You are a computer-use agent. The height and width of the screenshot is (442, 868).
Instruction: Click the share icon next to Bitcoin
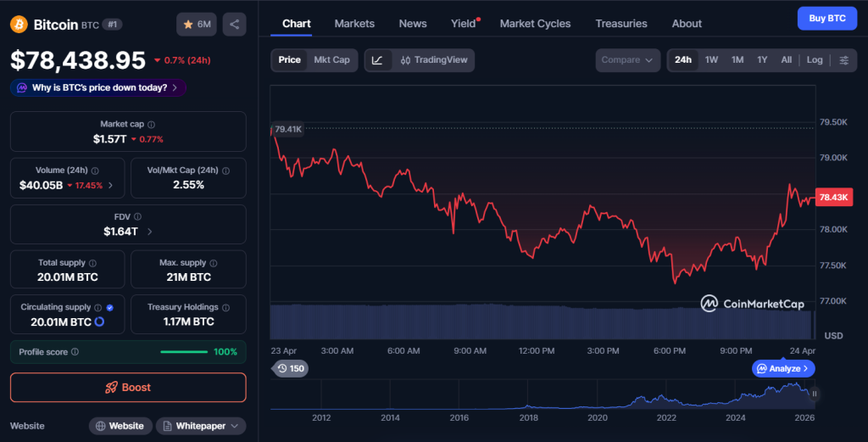[x=235, y=25]
